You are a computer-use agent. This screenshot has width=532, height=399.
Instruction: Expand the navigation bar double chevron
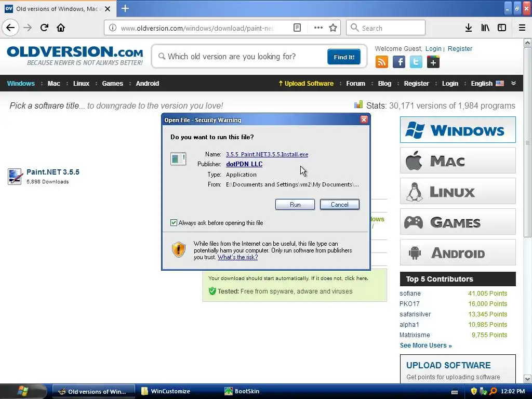coord(513,83)
